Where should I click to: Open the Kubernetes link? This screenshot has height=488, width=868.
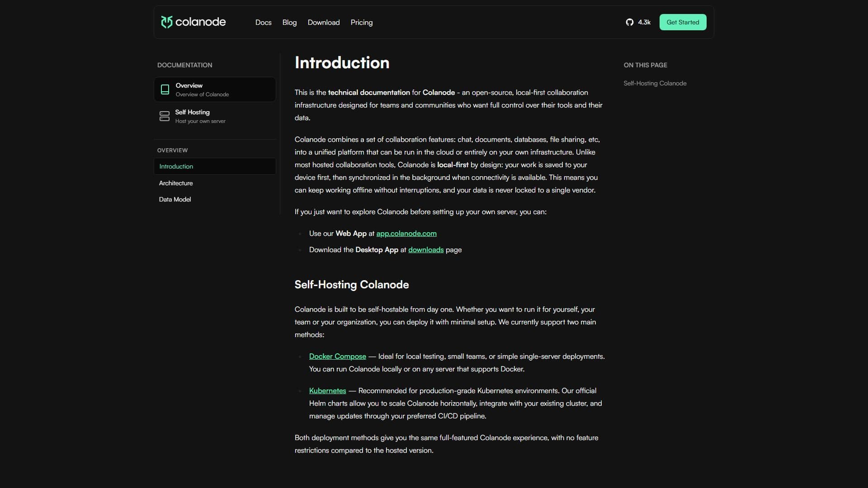(327, 391)
